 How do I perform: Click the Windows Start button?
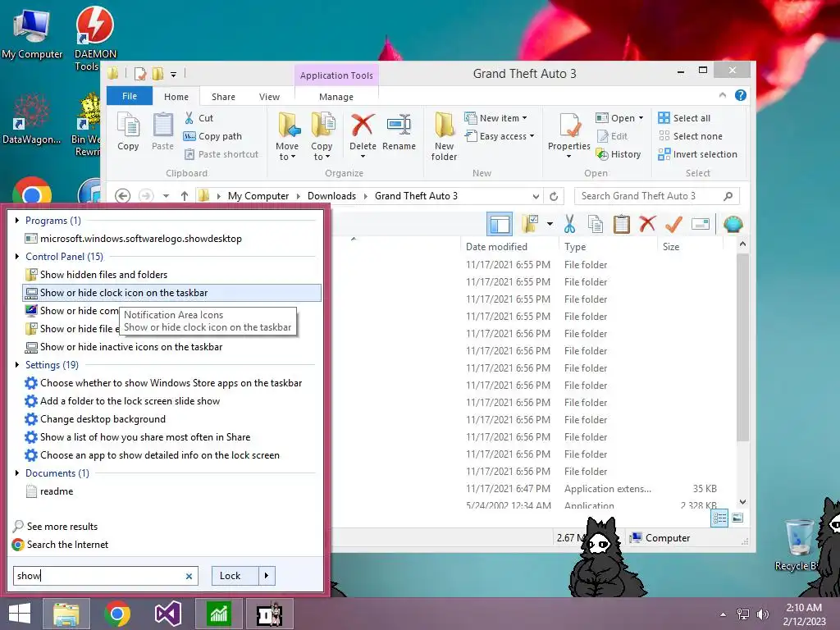[x=20, y=614]
